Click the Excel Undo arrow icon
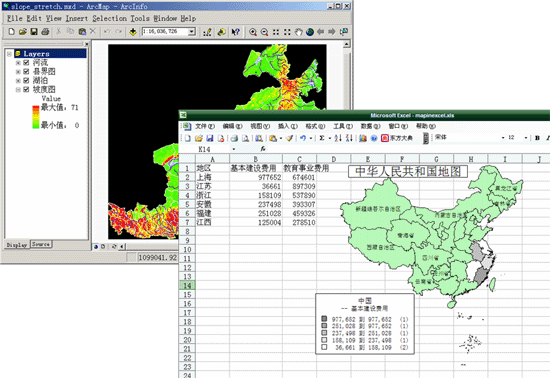This screenshot has height=378, width=550. coord(303,138)
